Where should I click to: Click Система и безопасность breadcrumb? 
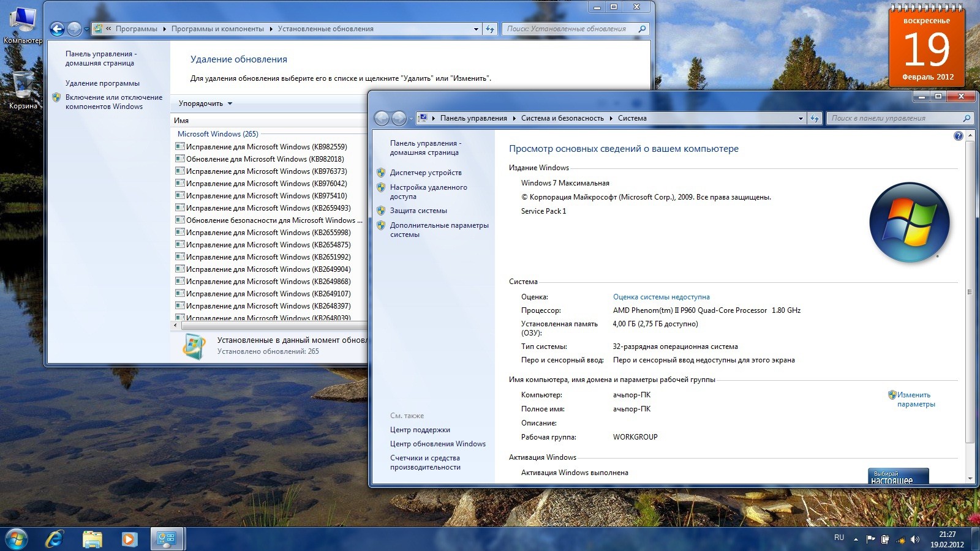(562, 118)
